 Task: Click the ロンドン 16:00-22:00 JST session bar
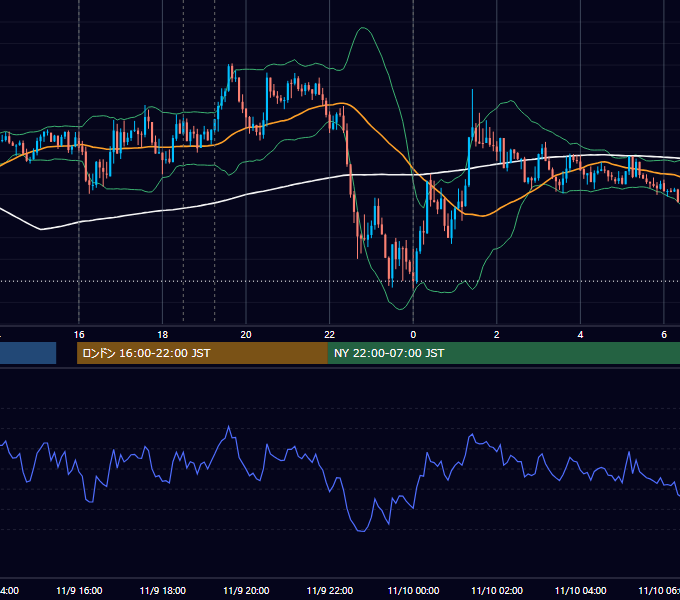[202, 353]
